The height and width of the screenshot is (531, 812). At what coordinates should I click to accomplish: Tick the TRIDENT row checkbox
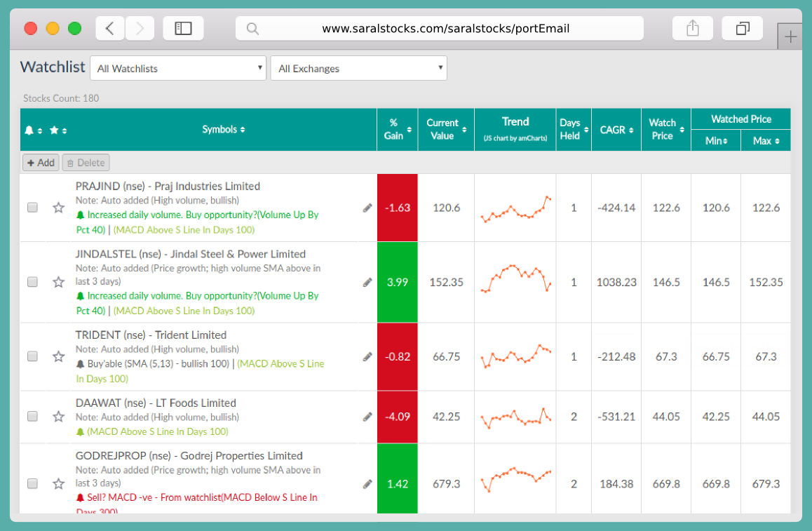click(x=33, y=356)
